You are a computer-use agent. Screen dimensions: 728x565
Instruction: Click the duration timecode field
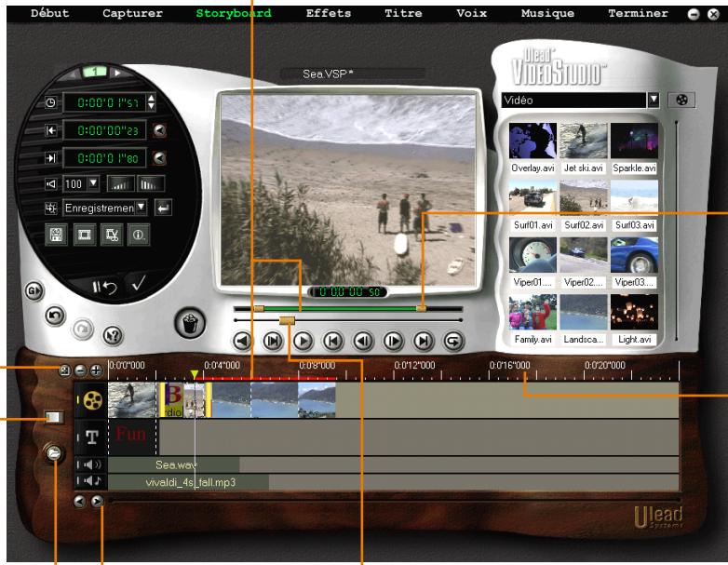pos(104,102)
